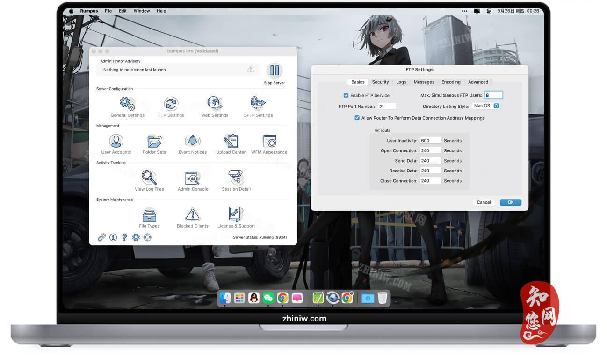Screen dimensions: 607x364
Task: Open Finder from the Dock
Action: (225, 298)
